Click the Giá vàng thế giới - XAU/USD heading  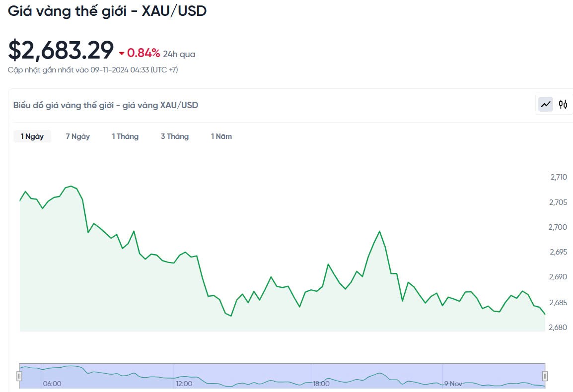(107, 10)
